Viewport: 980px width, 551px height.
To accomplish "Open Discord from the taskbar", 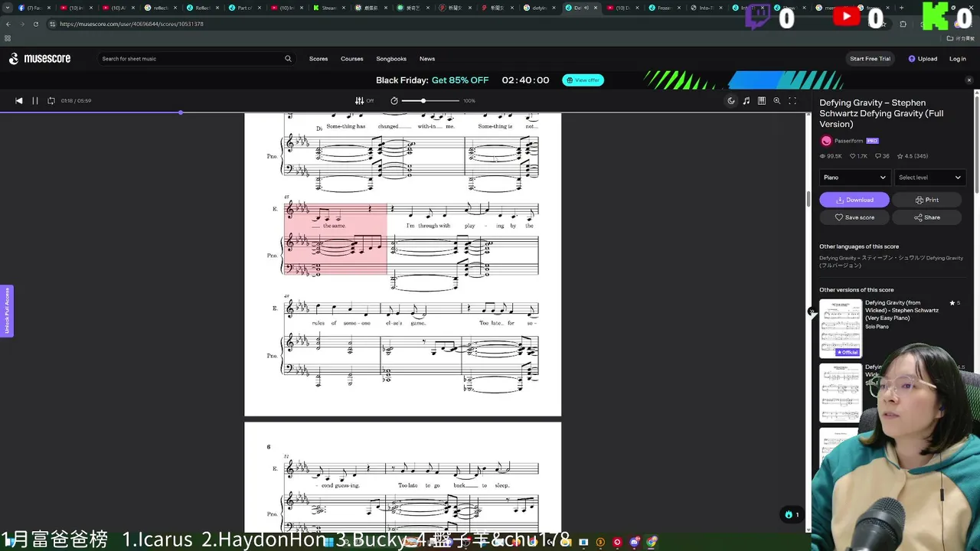I will tap(635, 543).
